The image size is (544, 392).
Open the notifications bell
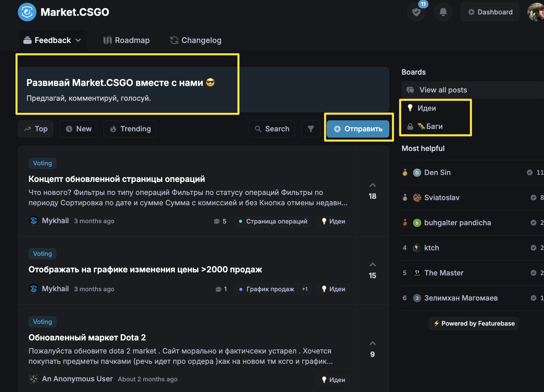pos(443,12)
